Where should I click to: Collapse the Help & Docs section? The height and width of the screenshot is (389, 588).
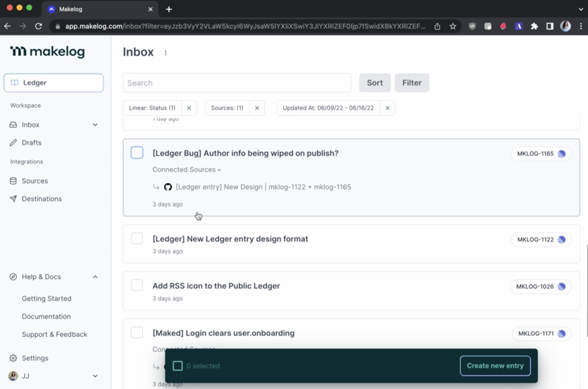95,277
